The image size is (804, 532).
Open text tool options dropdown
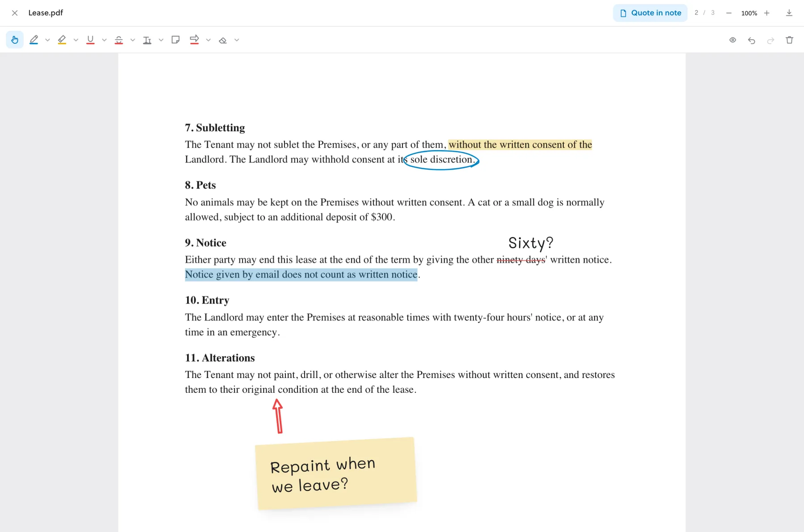[x=161, y=40]
